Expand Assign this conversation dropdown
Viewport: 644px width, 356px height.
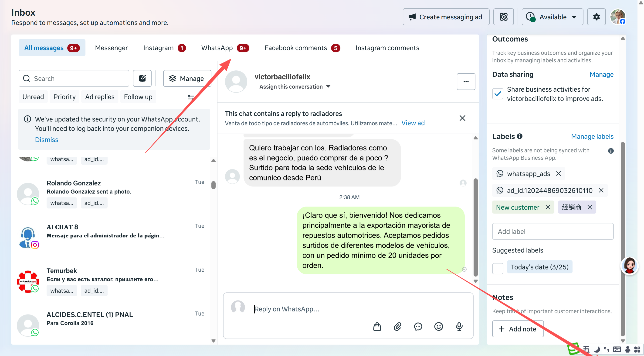click(x=295, y=87)
